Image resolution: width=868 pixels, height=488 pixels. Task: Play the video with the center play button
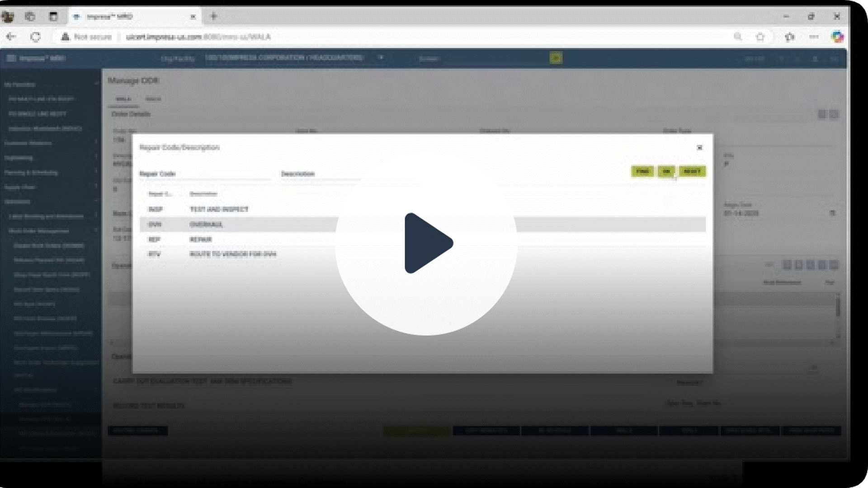[x=426, y=244]
